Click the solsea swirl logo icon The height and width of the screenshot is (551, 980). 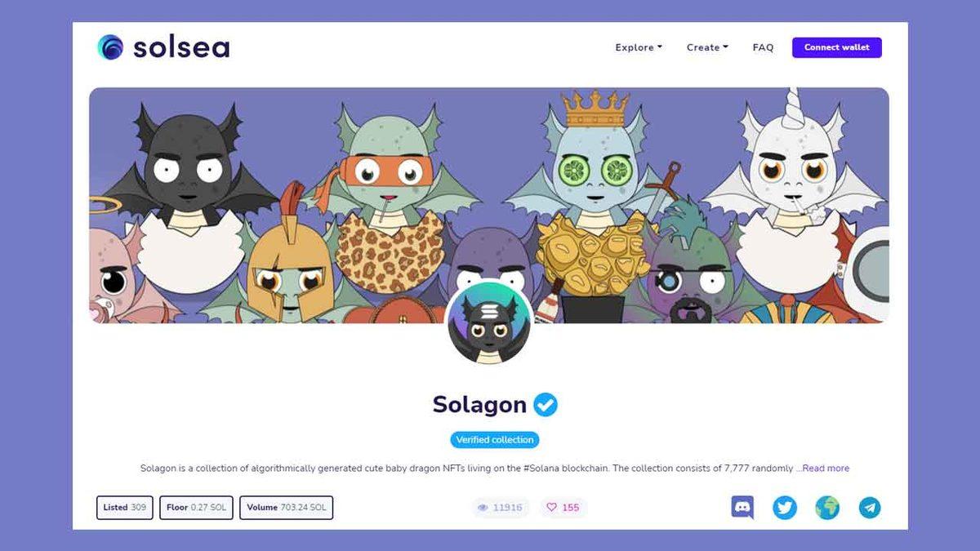[110, 47]
